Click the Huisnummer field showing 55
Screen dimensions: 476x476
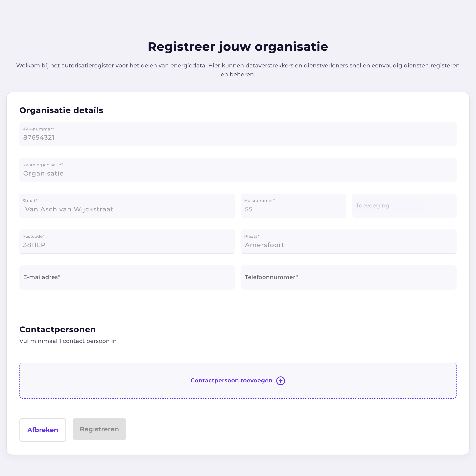pos(293,206)
